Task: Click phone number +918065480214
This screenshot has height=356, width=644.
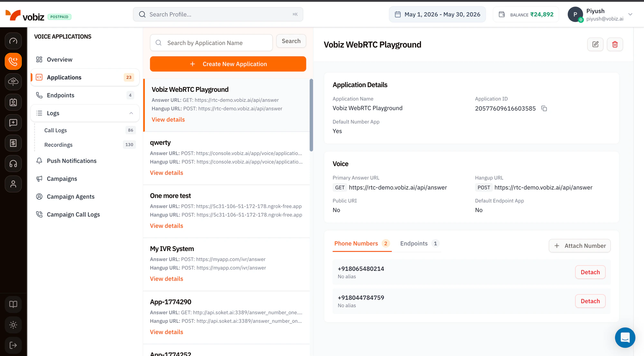Action: pyautogui.click(x=361, y=269)
